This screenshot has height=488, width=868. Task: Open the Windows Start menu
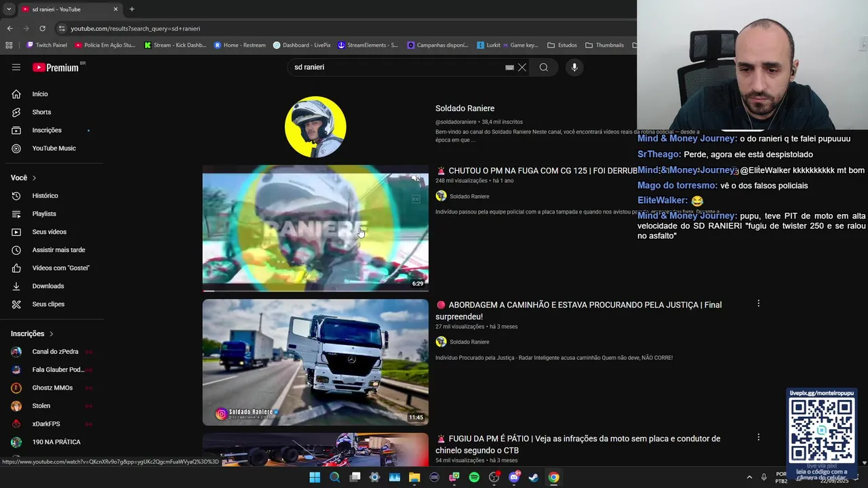pos(315,477)
